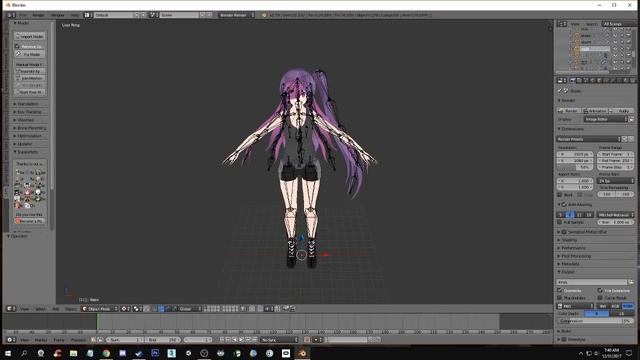The height and width of the screenshot is (360, 640).
Task: Click the OpenGL render active viewport icon
Action: pyautogui.click(x=287, y=309)
